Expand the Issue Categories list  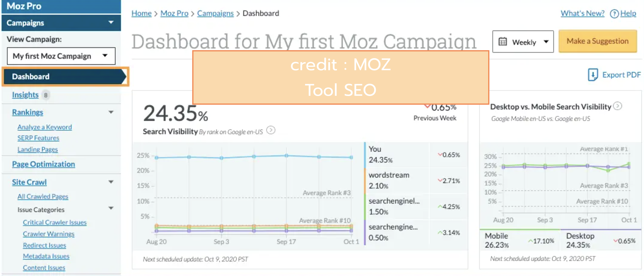(x=111, y=208)
